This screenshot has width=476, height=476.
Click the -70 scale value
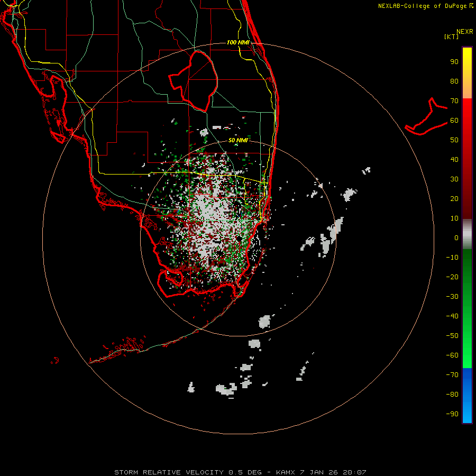click(x=452, y=375)
